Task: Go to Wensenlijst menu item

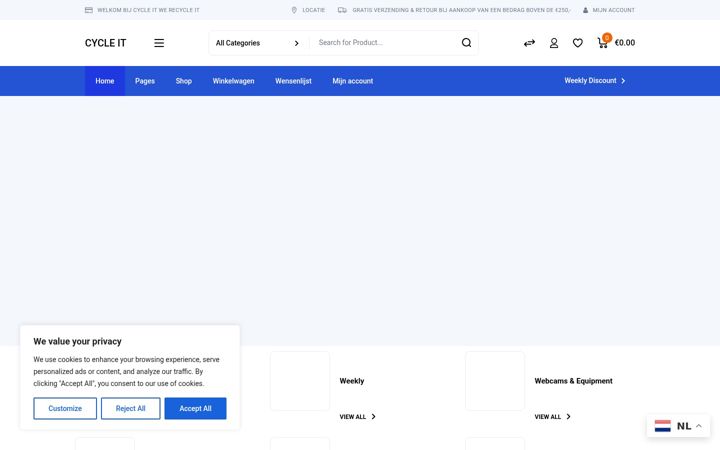Action: [x=293, y=81]
